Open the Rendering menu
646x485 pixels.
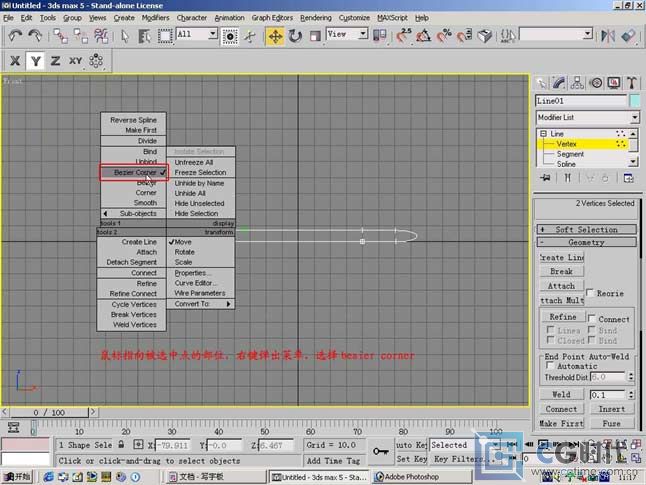tap(316, 18)
